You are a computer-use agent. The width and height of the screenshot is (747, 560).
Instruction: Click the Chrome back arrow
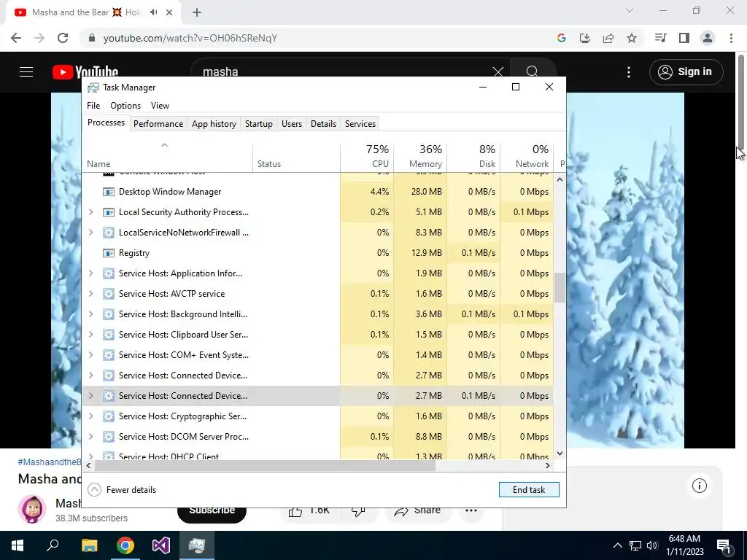(x=16, y=38)
